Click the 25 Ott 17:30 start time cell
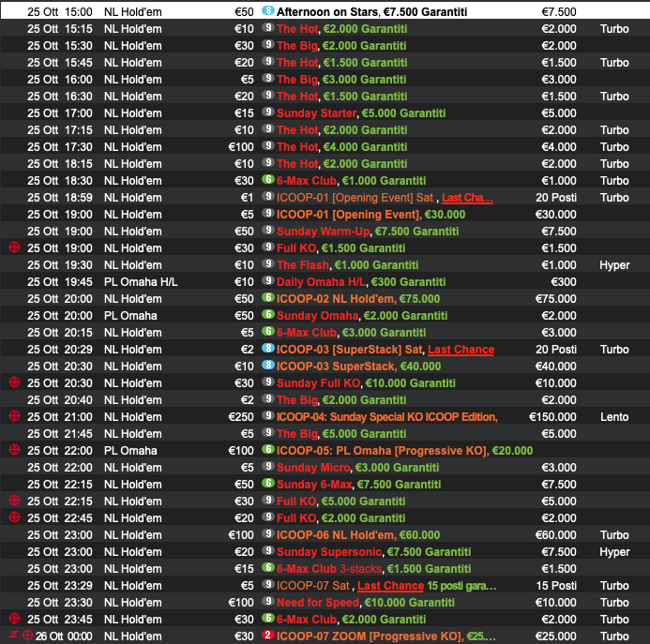The width and height of the screenshot is (650, 644). tap(60, 146)
